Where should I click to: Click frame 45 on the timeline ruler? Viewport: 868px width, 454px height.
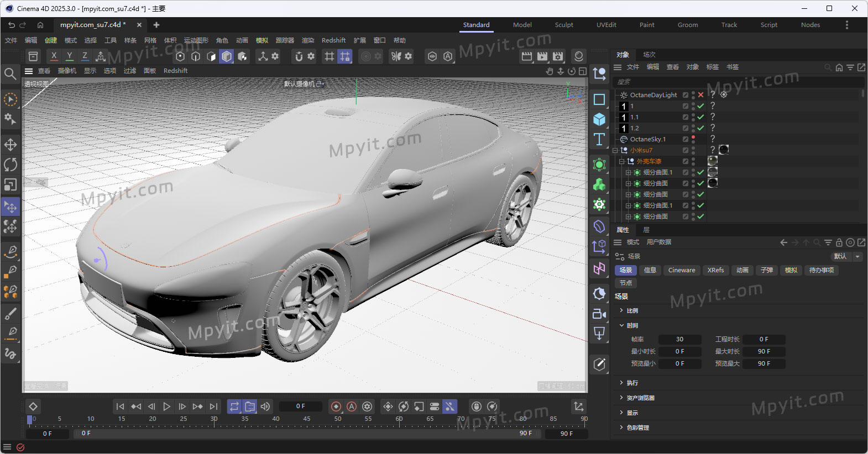click(x=306, y=419)
